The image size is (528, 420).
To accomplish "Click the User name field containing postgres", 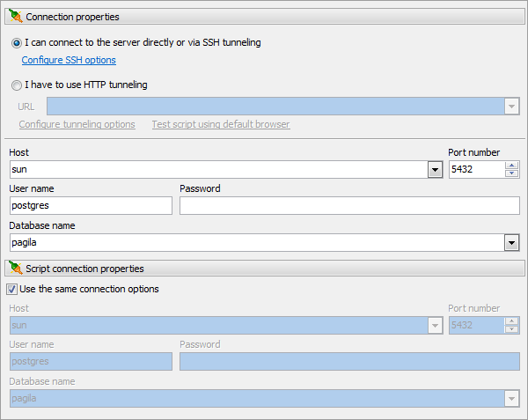I will (91, 206).
